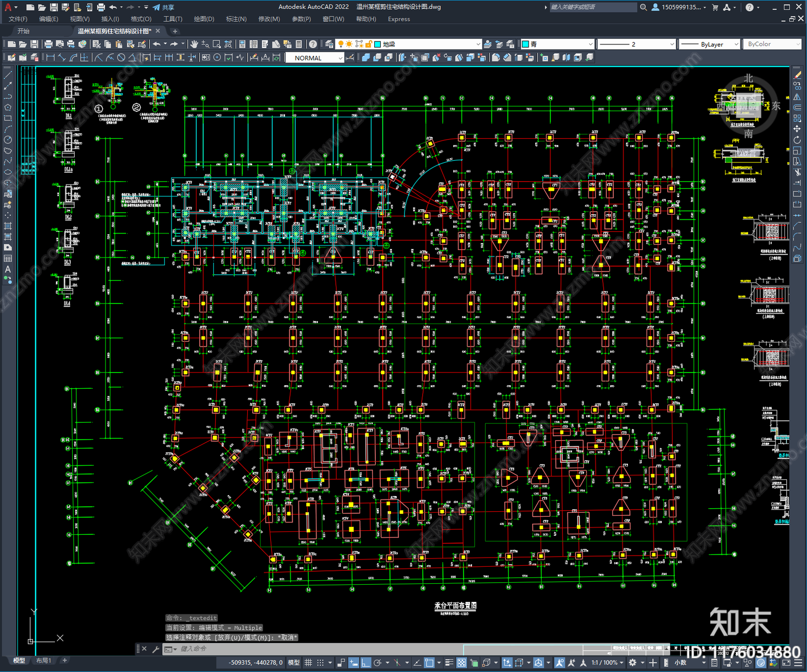Select the Diameter dimension tool

[x=121, y=58]
